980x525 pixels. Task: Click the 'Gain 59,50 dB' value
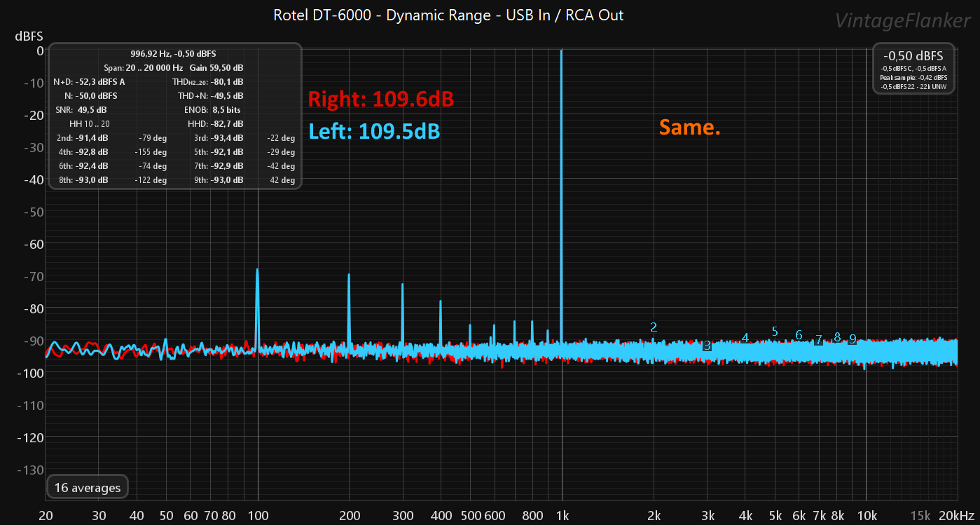216,68
